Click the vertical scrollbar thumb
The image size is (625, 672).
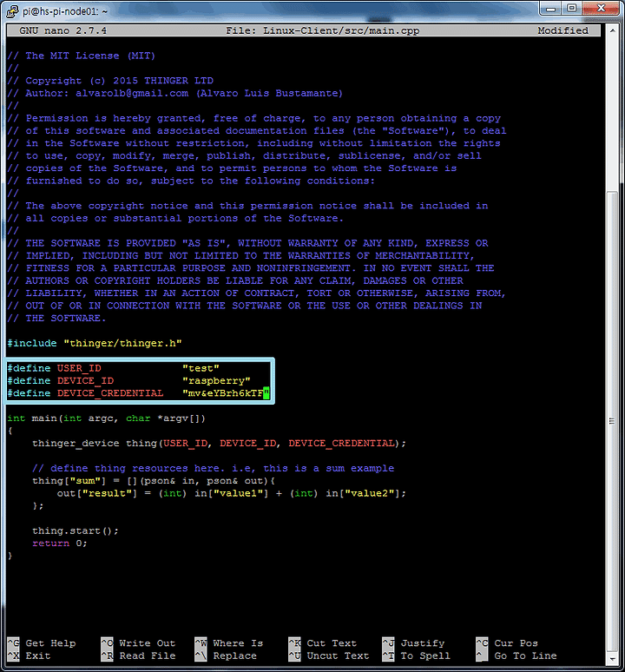pos(613,420)
